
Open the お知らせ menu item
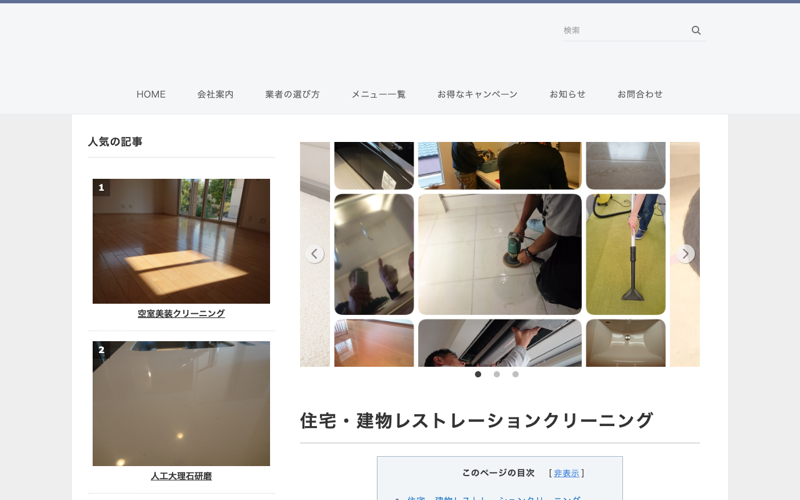(x=567, y=94)
